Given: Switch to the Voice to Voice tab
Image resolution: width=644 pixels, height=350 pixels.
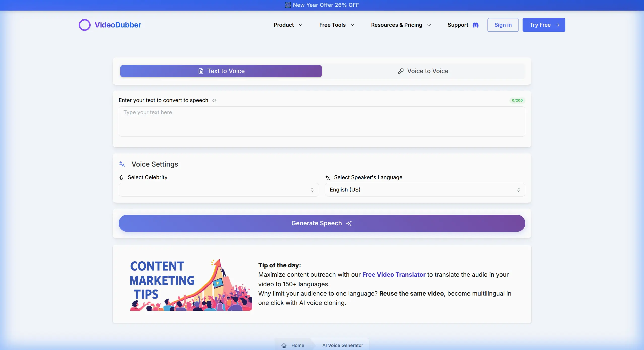Looking at the screenshot, I should [x=423, y=71].
